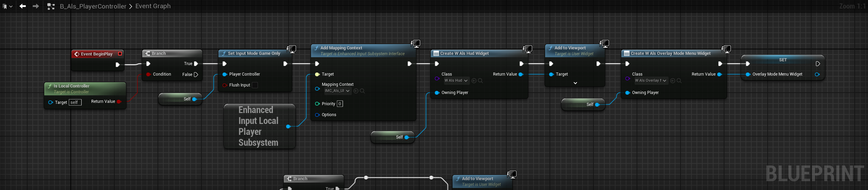The width and height of the screenshot is (868, 190).
Task: Open the W Als Overlay class dropdown
Action: (x=651, y=81)
